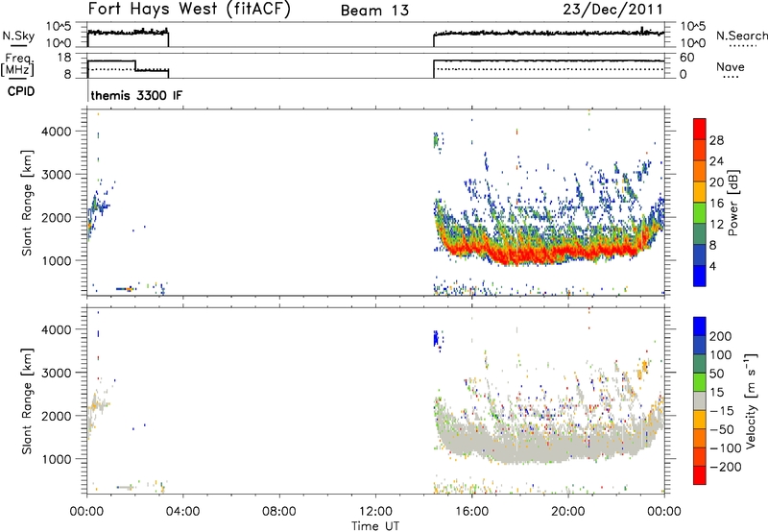The width and height of the screenshot is (768, 532).
Task: Click the '16:00' time axis tick label
Action: [471, 512]
